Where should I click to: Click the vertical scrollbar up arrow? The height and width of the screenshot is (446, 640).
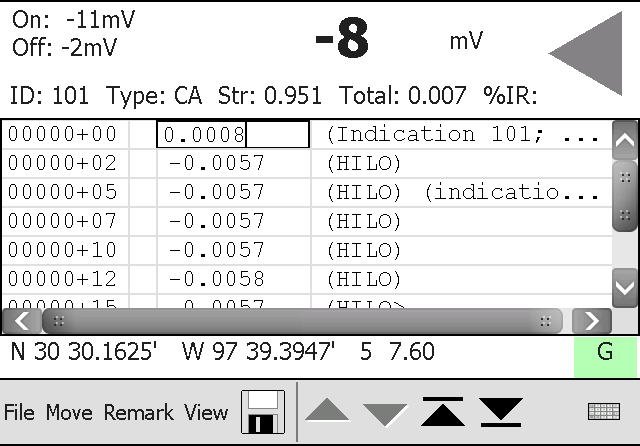pos(625,141)
